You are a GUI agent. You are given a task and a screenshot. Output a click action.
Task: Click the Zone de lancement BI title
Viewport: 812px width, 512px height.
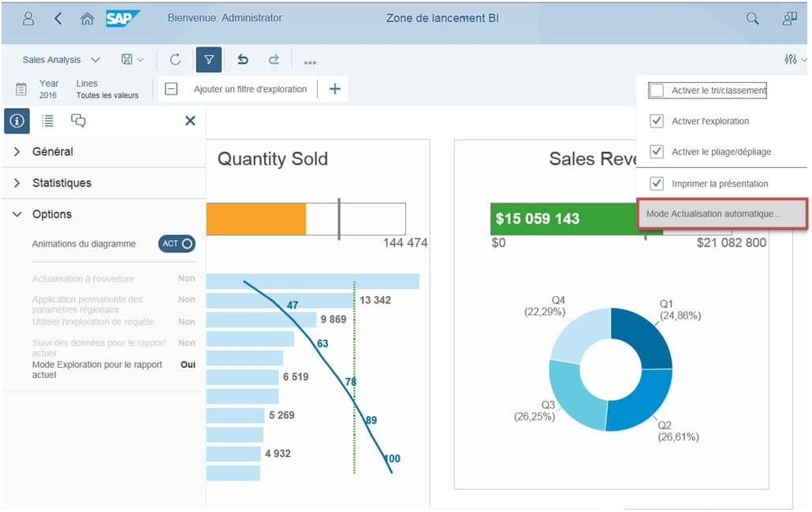(442, 18)
